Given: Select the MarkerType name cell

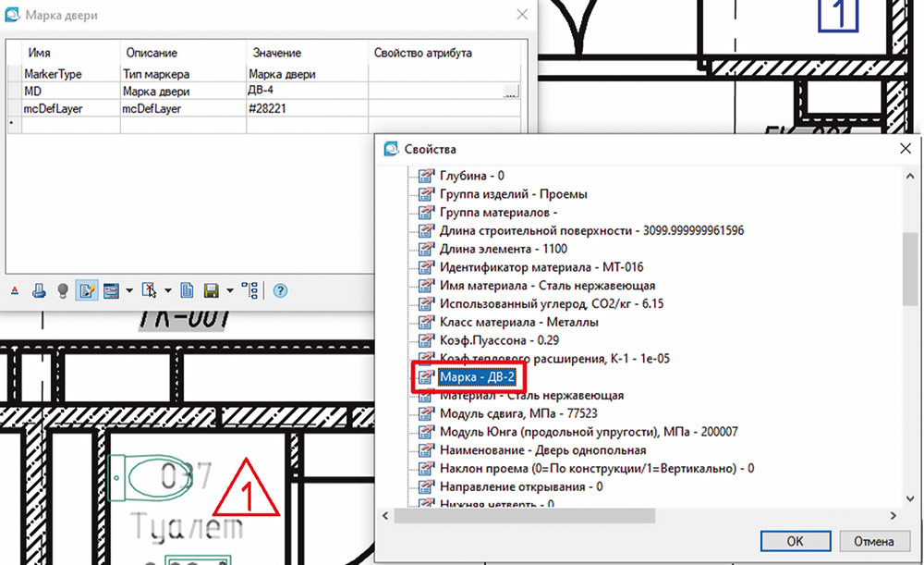Looking at the screenshot, I should pos(71,74).
